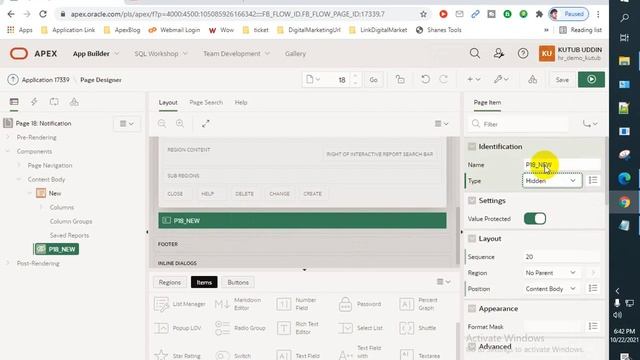Click the APEX search magnifier icon
The image size is (640, 360).
pyautogui.click(x=475, y=53)
